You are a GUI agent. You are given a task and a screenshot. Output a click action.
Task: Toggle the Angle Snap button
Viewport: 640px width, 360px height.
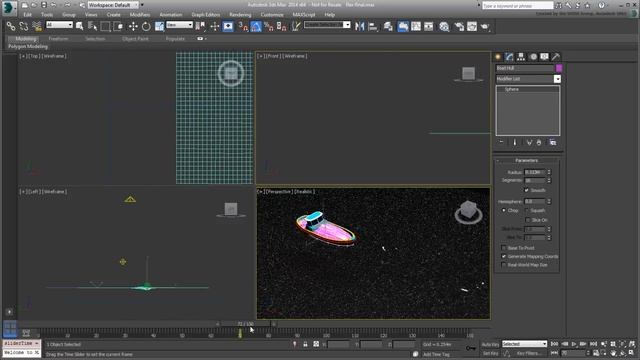256,27
